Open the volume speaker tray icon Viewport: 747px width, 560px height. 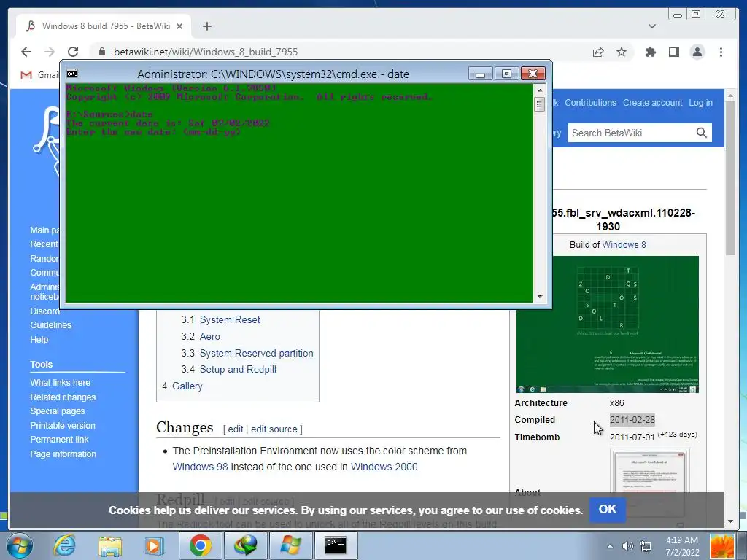tap(628, 546)
